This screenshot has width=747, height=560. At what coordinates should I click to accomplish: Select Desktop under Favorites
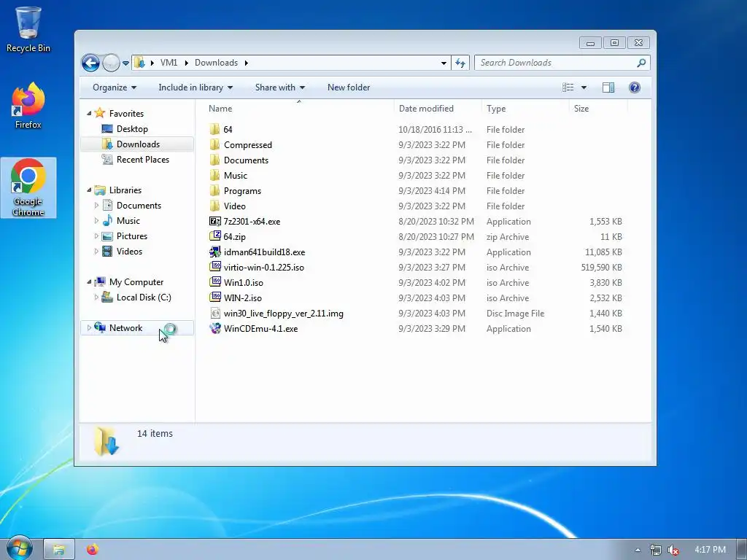point(132,129)
